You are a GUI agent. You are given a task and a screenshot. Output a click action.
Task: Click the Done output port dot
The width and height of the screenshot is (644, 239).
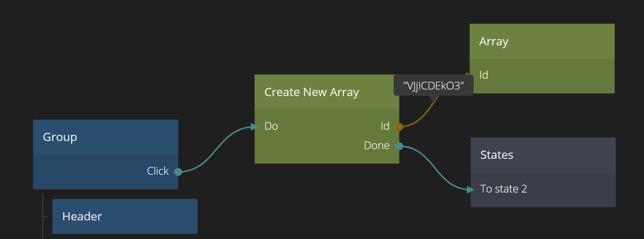(399, 146)
